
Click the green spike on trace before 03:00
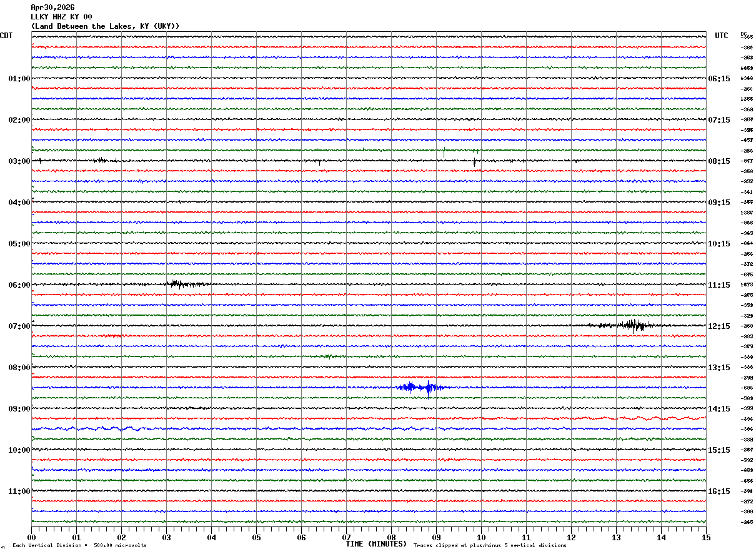coord(444,152)
